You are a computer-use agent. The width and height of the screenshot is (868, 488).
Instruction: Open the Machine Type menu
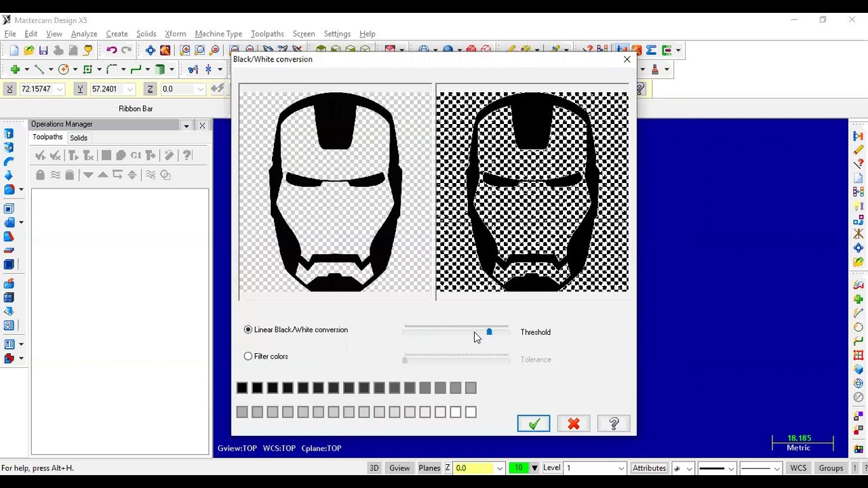tap(218, 34)
